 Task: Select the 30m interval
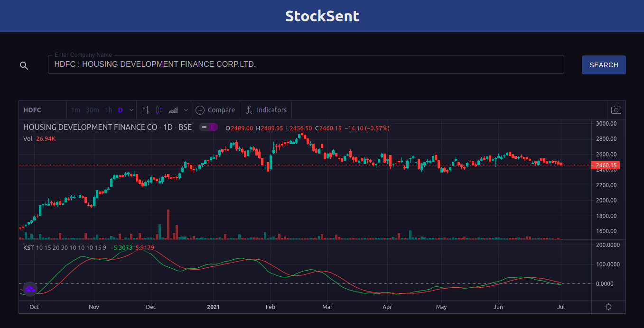pyautogui.click(x=93, y=110)
